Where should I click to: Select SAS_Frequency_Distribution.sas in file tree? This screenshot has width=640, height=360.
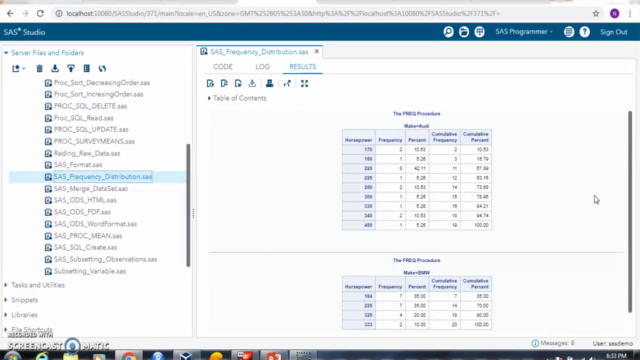(x=103, y=177)
